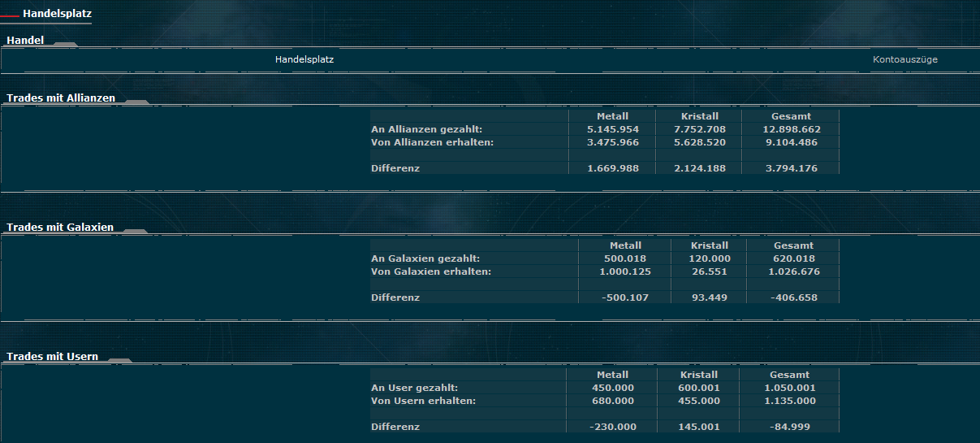Click Kristall column header in Galaxien table
The width and height of the screenshot is (980, 443).
(710, 245)
